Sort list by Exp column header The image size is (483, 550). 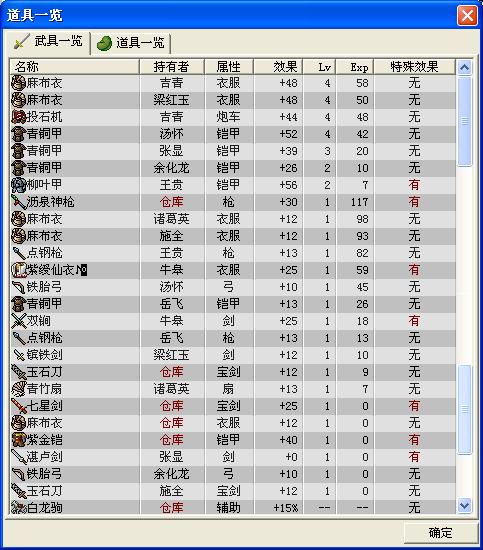click(x=354, y=67)
